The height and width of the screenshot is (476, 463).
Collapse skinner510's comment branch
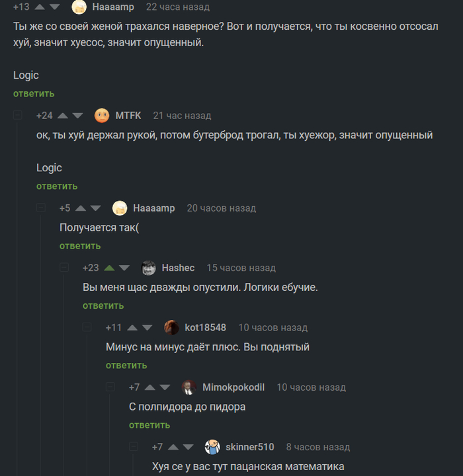click(x=134, y=447)
